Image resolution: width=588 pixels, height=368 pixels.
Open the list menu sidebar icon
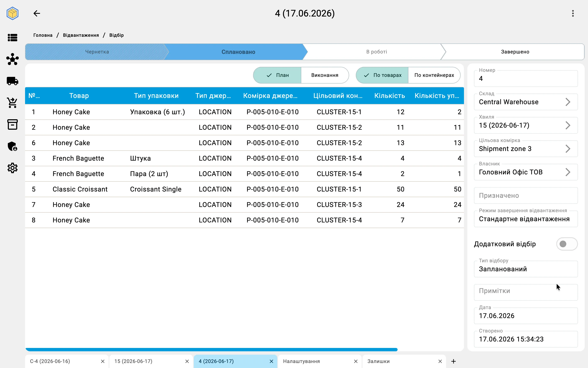coord(12,37)
